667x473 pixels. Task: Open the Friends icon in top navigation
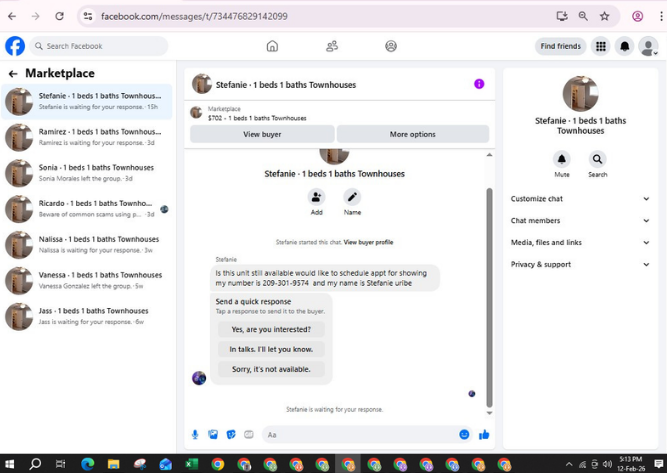click(332, 46)
